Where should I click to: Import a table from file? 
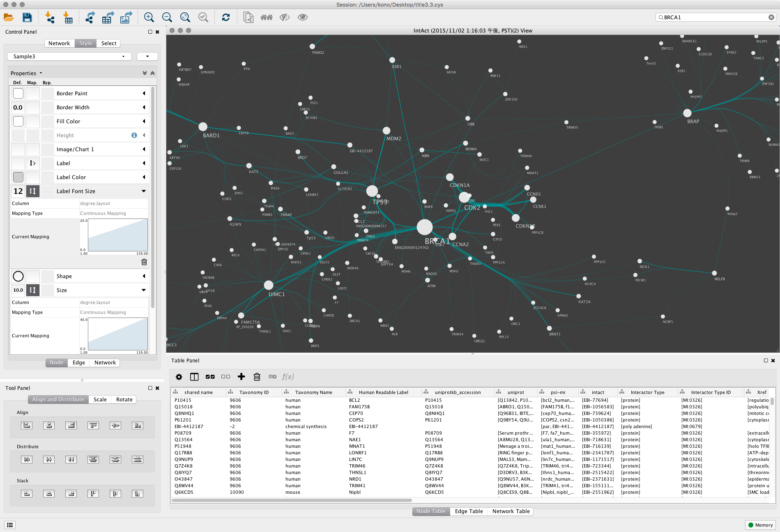pyautogui.click(x=68, y=17)
